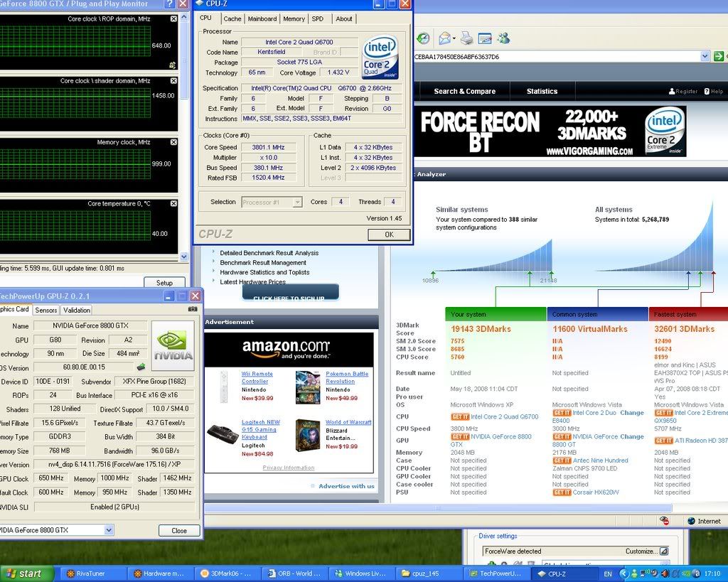Switch to the About tab in CPU-Z
728x582 pixels.
coord(344,19)
